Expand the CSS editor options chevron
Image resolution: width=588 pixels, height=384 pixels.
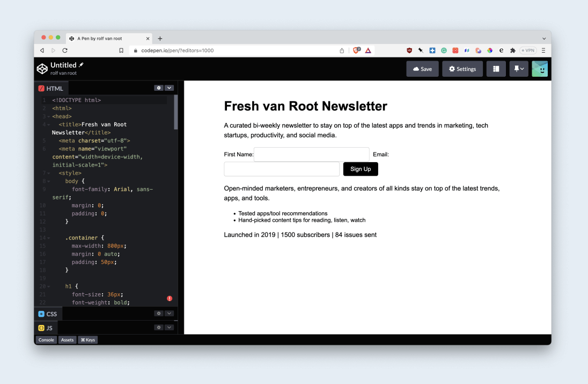[169, 314]
